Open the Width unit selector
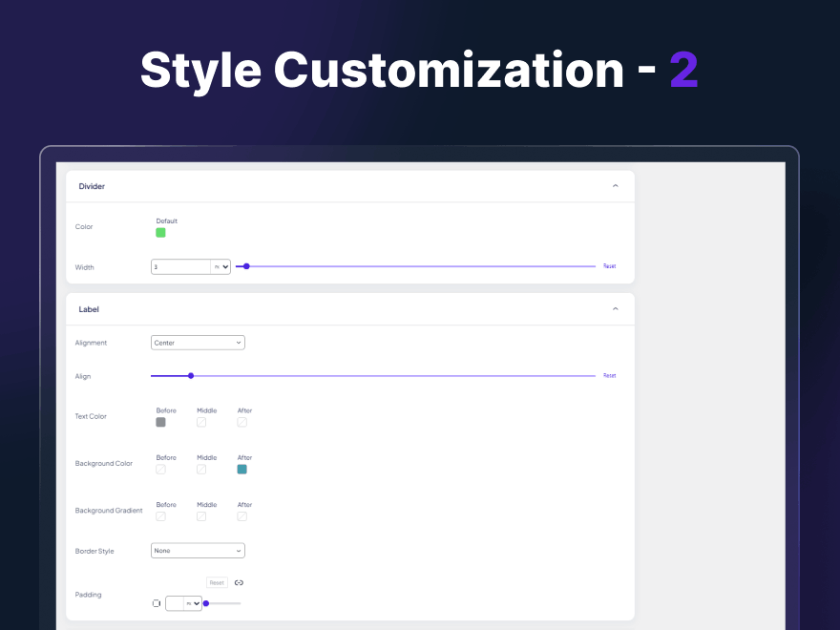The height and width of the screenshot is (630, 840). (221, 267)
